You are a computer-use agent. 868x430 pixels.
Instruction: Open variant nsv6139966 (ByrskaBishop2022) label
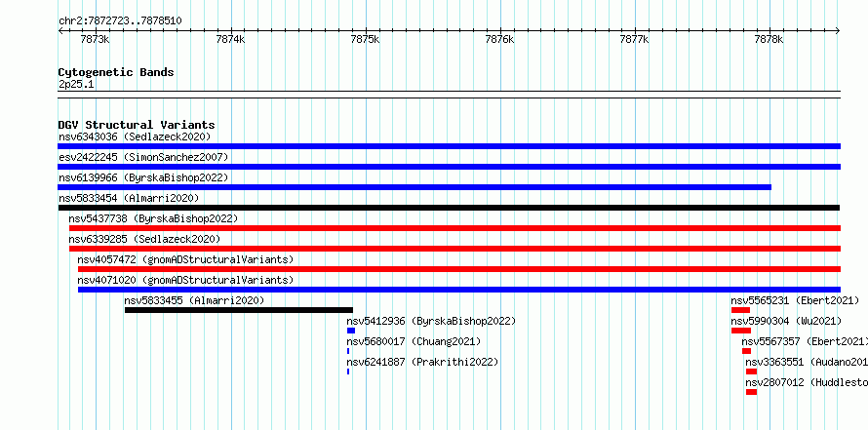tap(143, 177)
